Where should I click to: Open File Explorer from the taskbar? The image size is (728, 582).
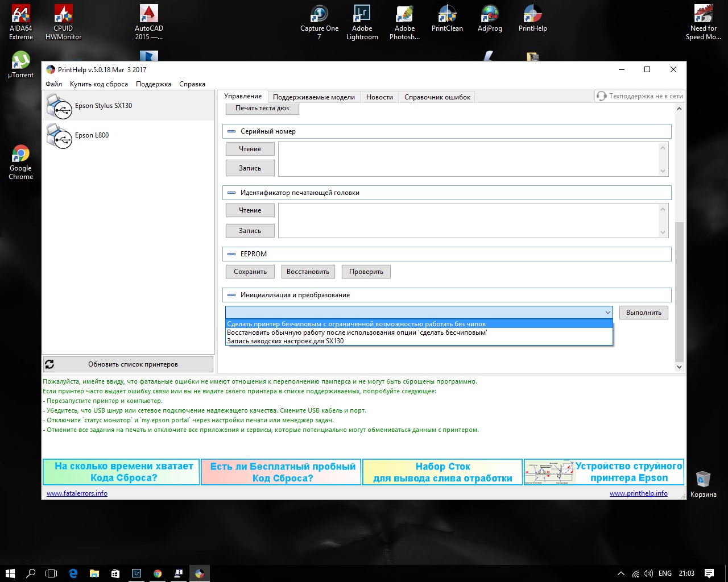(94, 573)
